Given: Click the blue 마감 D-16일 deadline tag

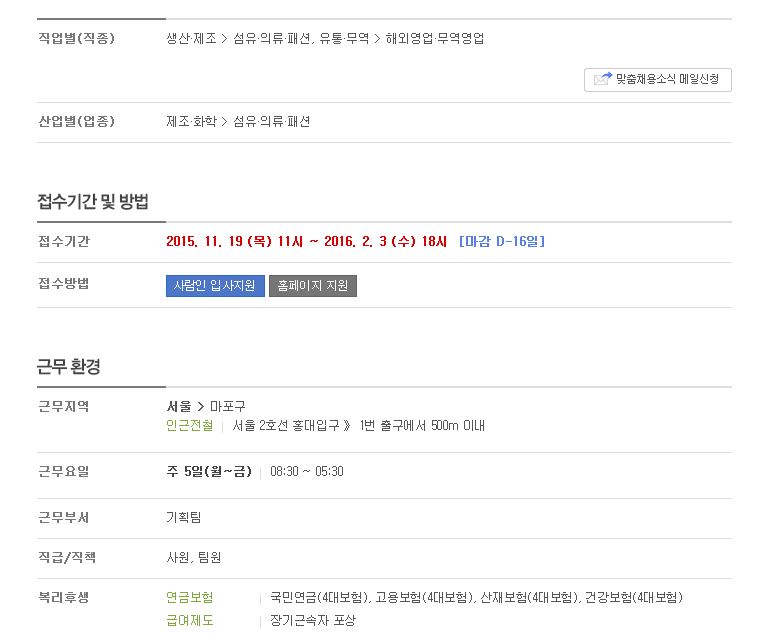Looking at the screenshot, I should coord(502,241).
